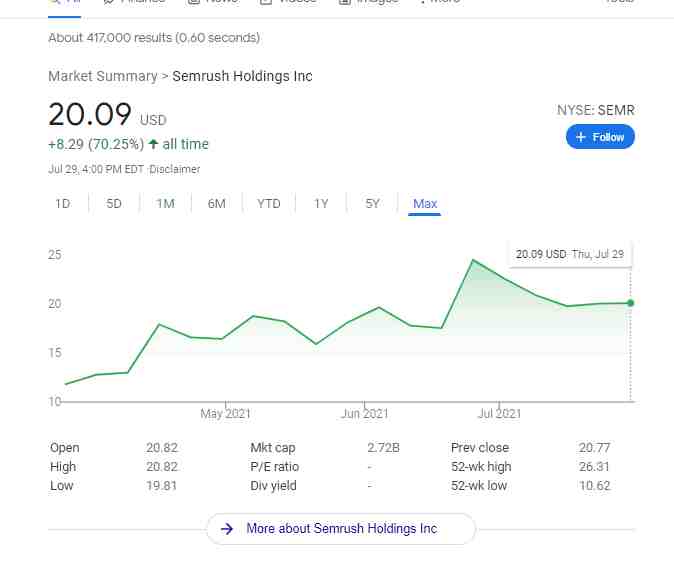Select the 6M time range
The height and width of the screenshot is (569, 674).
point(217,203)
